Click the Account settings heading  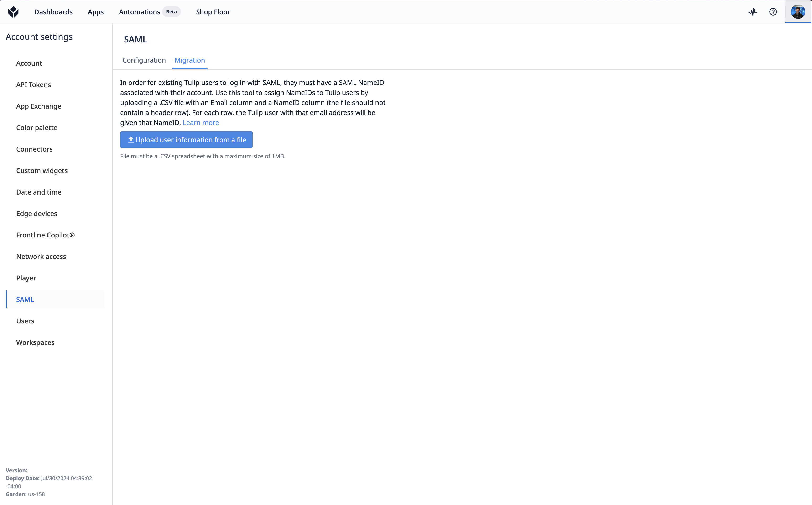39,37
